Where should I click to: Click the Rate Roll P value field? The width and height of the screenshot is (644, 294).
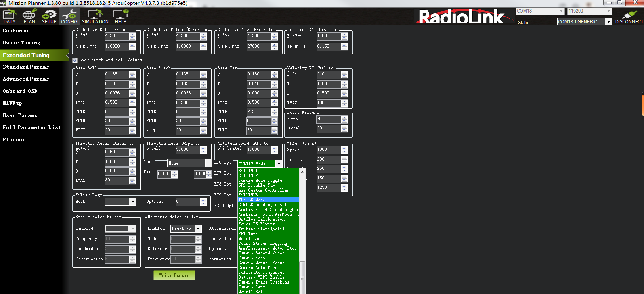117,74
